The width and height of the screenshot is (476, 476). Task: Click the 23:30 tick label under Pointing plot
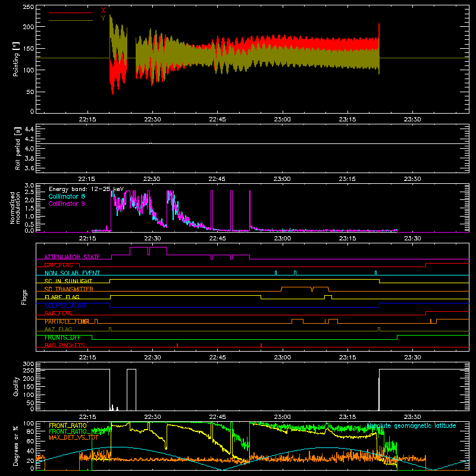[412, 120]
